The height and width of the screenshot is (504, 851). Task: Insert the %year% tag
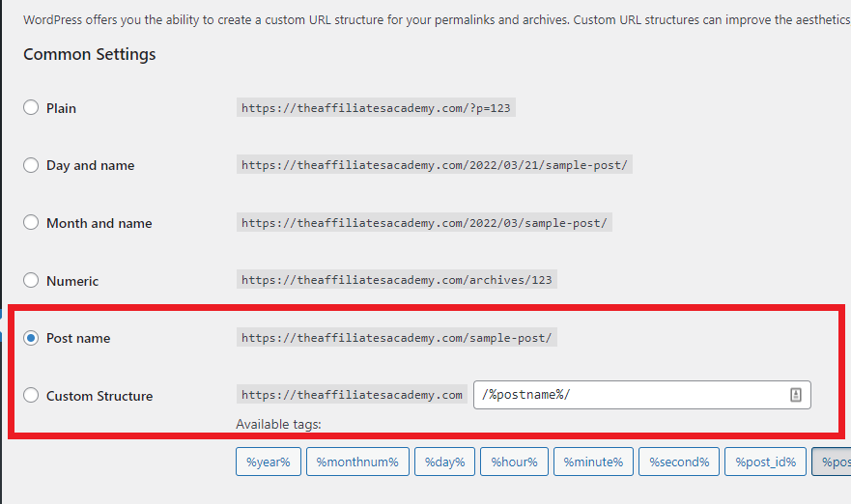(268, 462)
